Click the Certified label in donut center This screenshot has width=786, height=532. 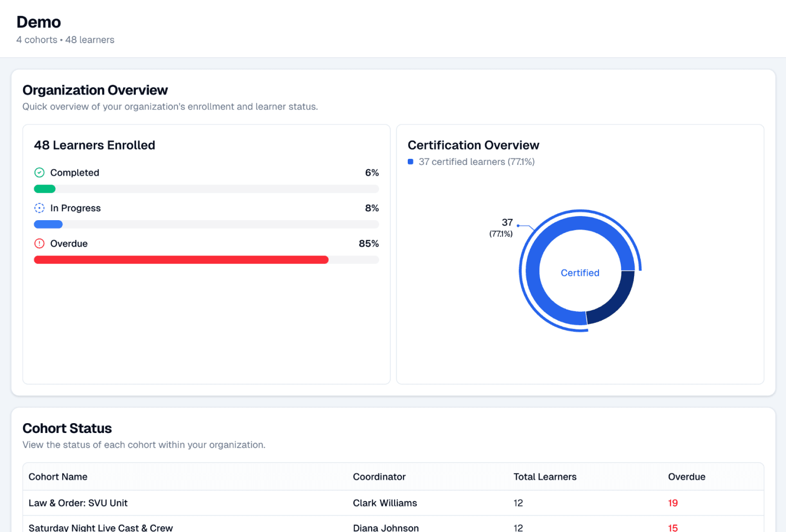580,273
